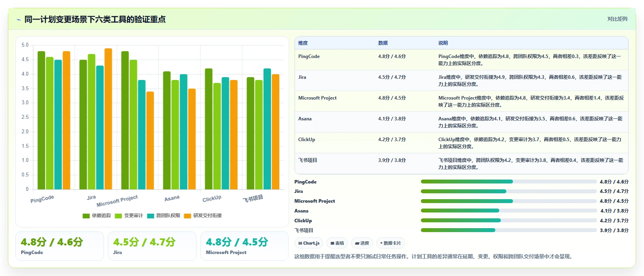This screenshot has height=276, width=644.
Task: Click the 4.5分 / 4.7分 value beside Jira bar
Action: point(614,191)
